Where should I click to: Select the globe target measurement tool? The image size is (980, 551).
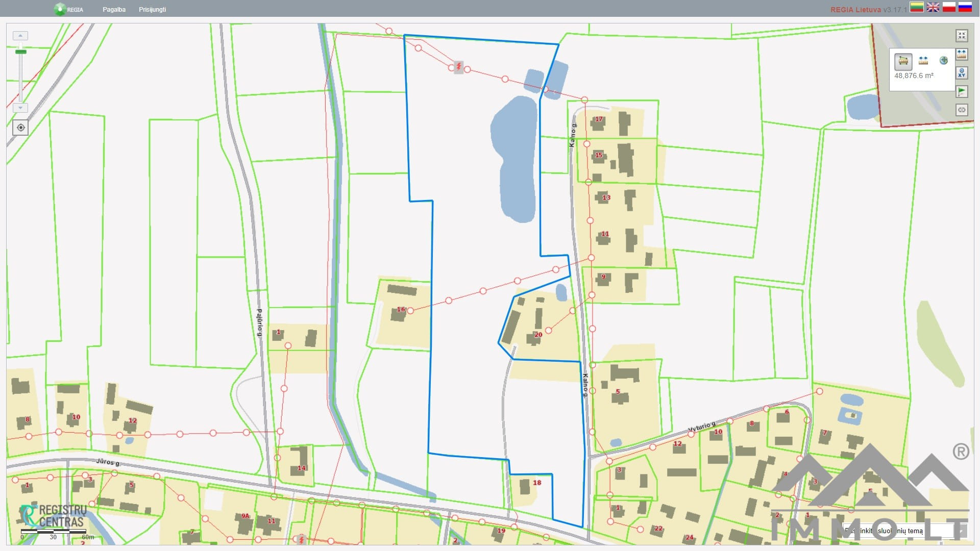944,60
